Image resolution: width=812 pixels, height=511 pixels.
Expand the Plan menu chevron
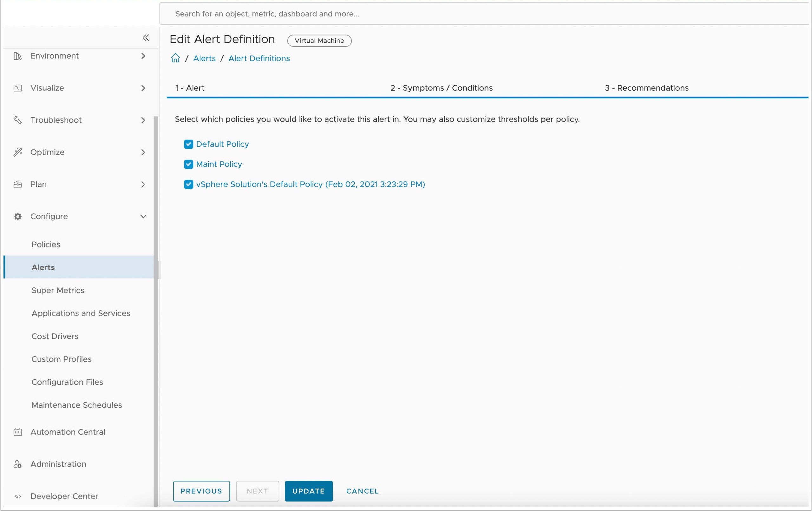143,184
